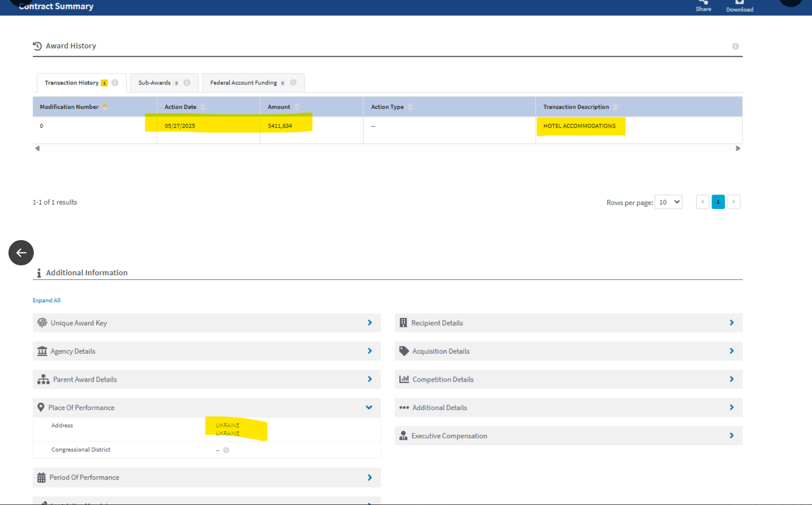Click table horizontal scroll left arrow
Screen dimensions: 812x505
(x=38, y=148)
